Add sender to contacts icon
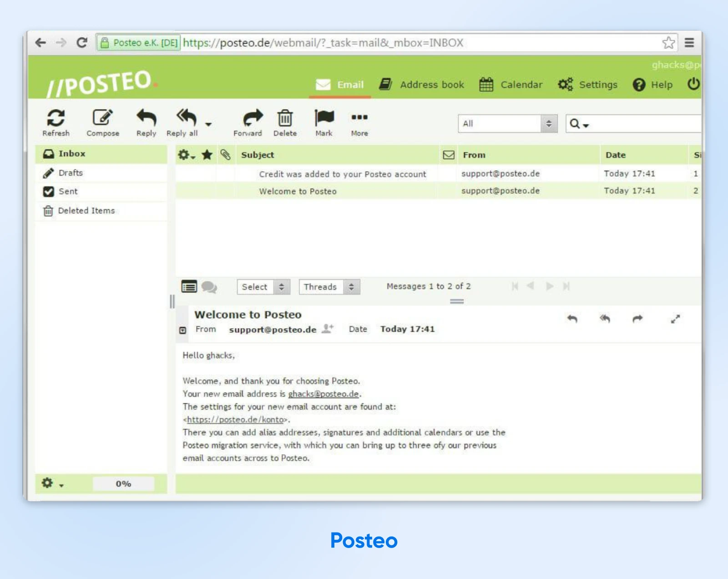The width and height of the screenshot is (728, 579). coord(328,329)
